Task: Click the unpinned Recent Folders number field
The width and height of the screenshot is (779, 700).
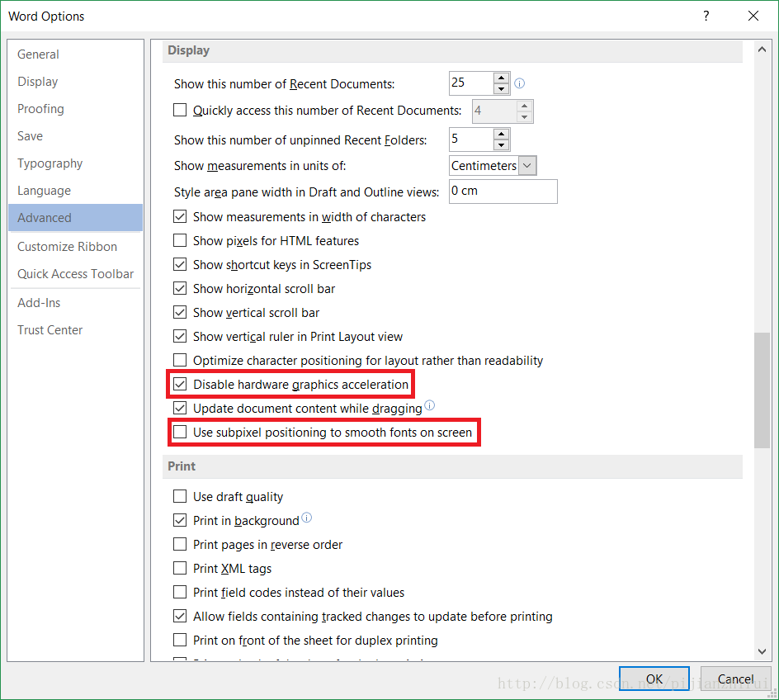Action: coord(471,140)
